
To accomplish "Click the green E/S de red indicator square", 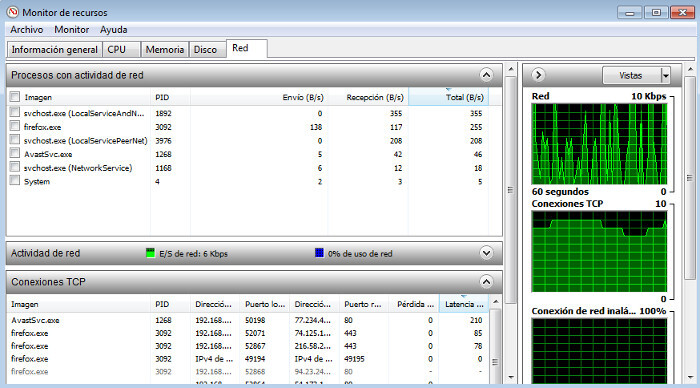I will [150, 253].
